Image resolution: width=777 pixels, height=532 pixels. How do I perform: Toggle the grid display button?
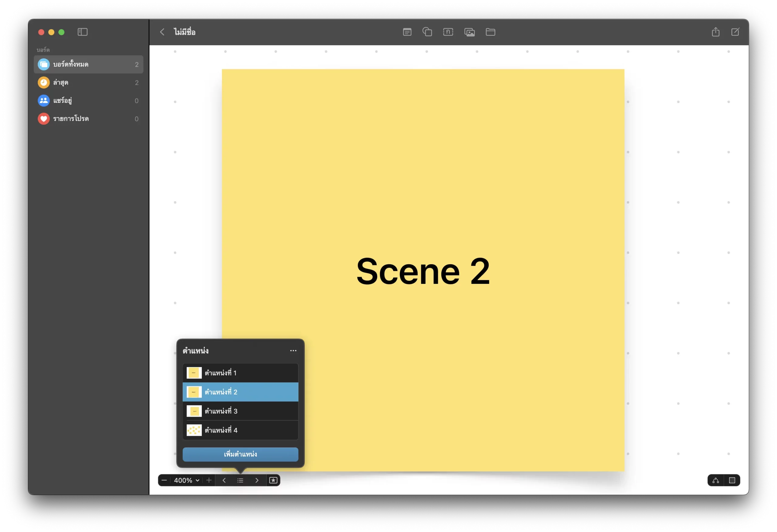(x=732, y=480)
